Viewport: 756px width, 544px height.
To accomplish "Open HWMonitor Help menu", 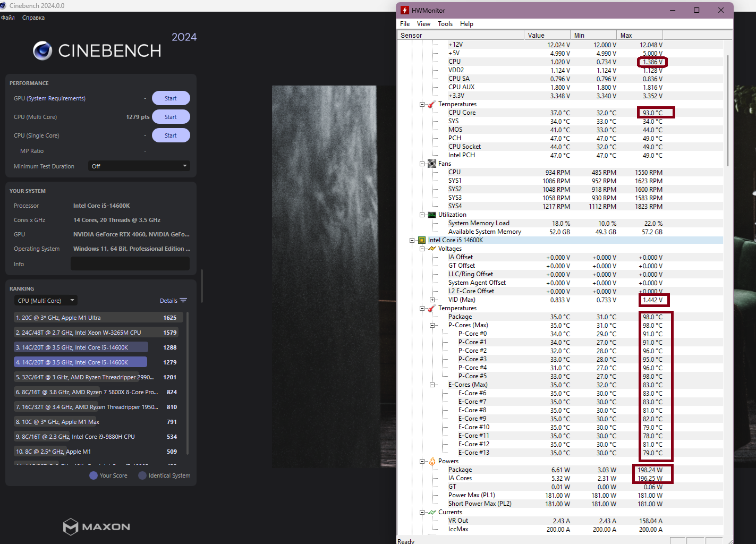I will click(x=466, y=24).
